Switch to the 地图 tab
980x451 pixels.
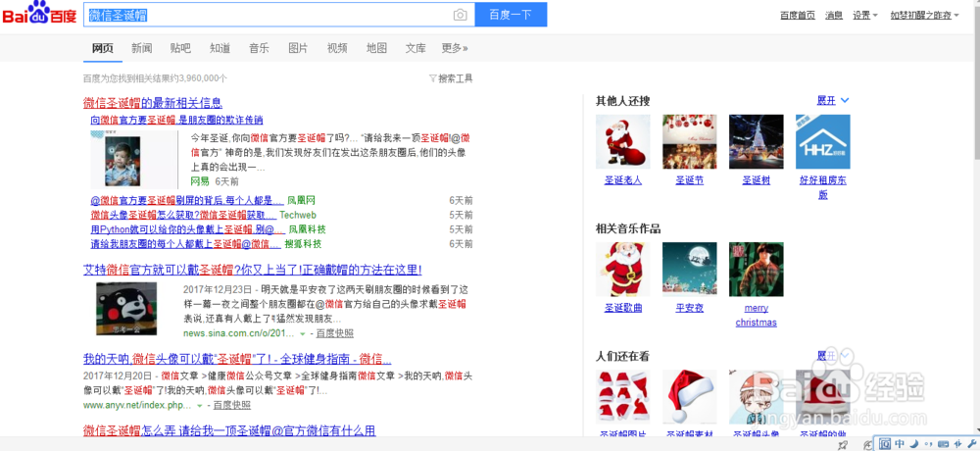click(376, 48)
